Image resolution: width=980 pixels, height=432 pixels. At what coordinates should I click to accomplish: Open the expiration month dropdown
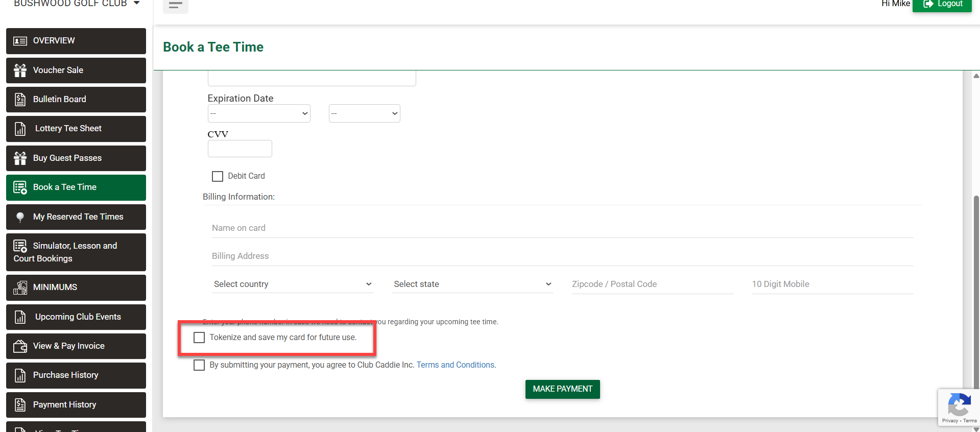tap(259, 113)
